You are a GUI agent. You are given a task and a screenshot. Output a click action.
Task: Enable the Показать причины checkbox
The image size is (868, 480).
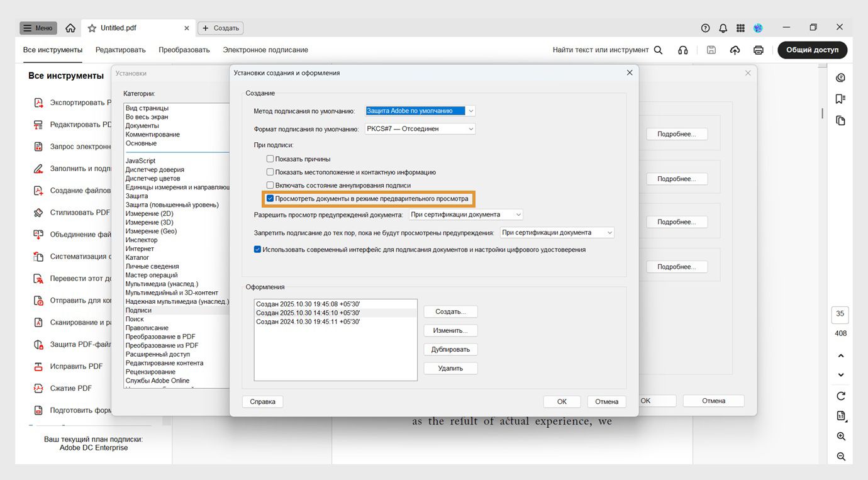point(270,159)
